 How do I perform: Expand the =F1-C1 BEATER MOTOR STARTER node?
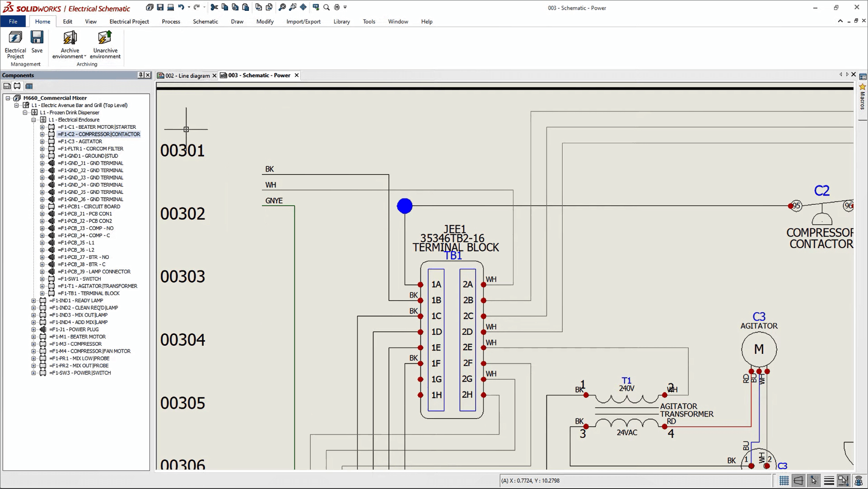click(42, 127)
